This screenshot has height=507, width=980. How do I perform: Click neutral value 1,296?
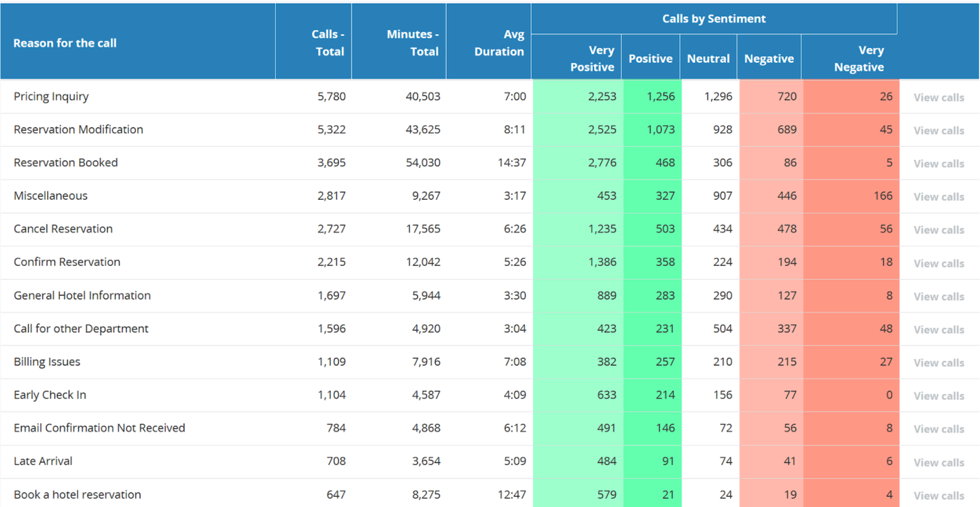pyautogui.click(x=718, y=96)
